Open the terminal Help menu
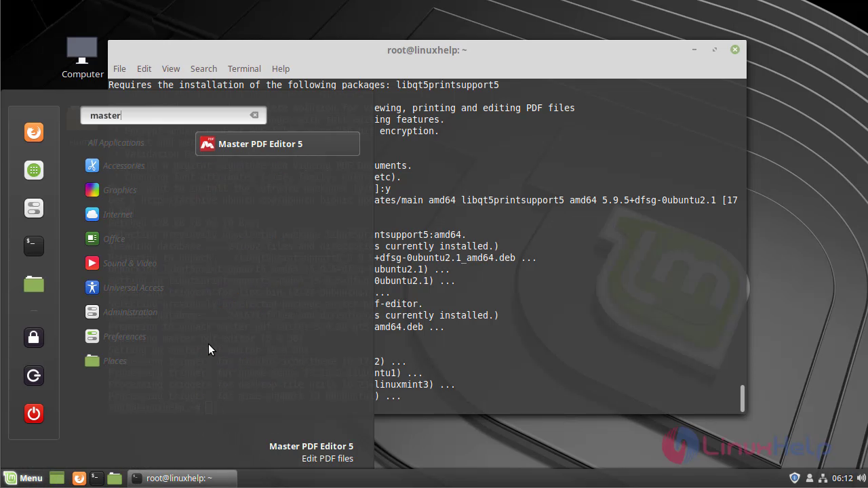This screenshot has width=868, height=488. [281, 68]
